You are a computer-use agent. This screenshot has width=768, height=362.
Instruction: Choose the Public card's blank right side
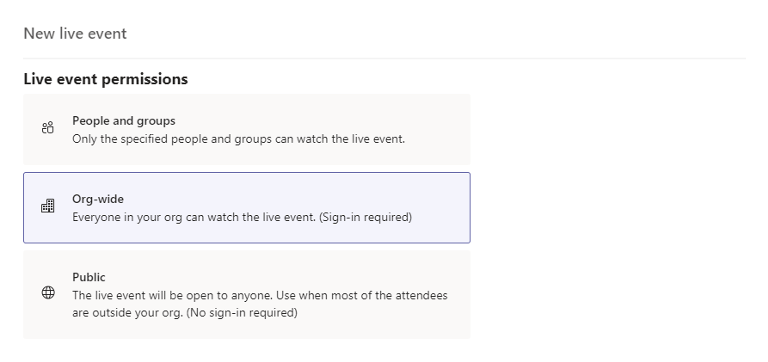tap(458, 294)
